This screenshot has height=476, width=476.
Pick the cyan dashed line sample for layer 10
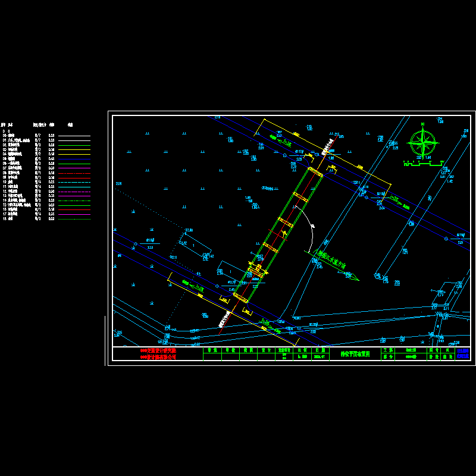(74, 182)
